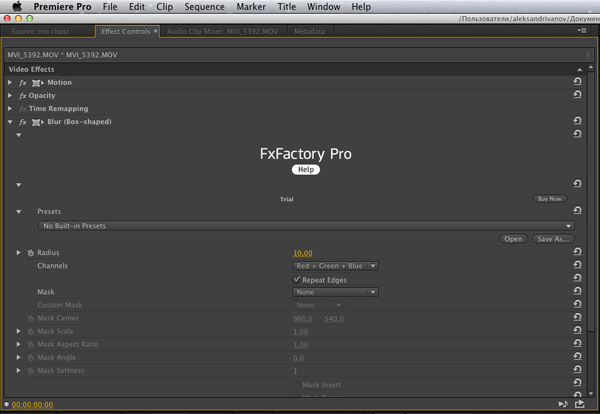
Task: Switch to the Metadata tab
Action: click(309, 31)
